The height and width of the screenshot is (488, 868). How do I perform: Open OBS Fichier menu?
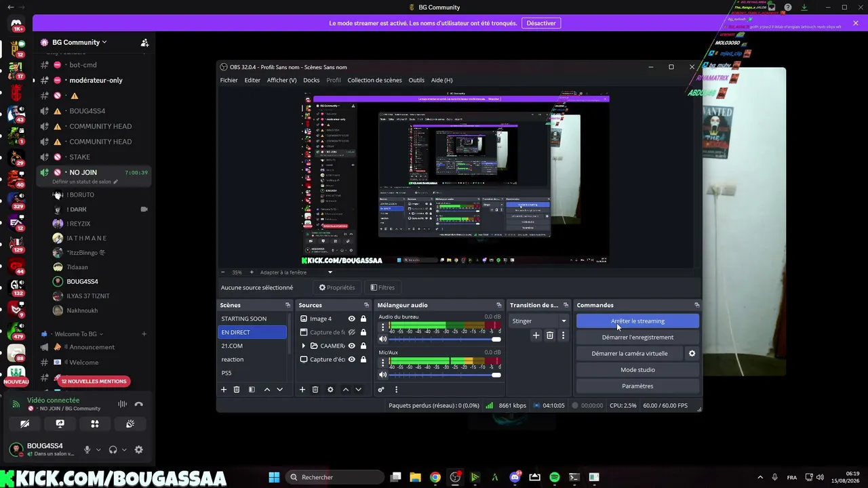click(x=229, y=80)
